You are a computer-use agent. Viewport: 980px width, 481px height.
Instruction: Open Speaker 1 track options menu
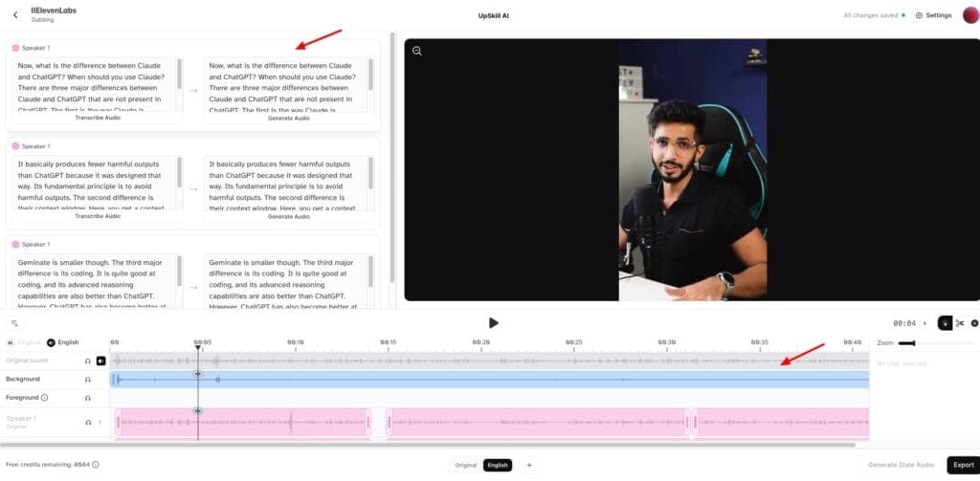100,422
